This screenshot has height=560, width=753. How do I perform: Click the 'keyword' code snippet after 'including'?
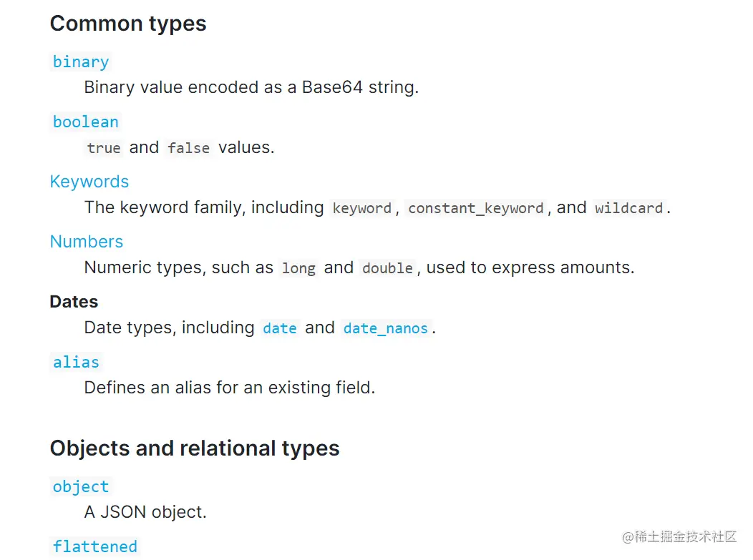tap(361, 208)
